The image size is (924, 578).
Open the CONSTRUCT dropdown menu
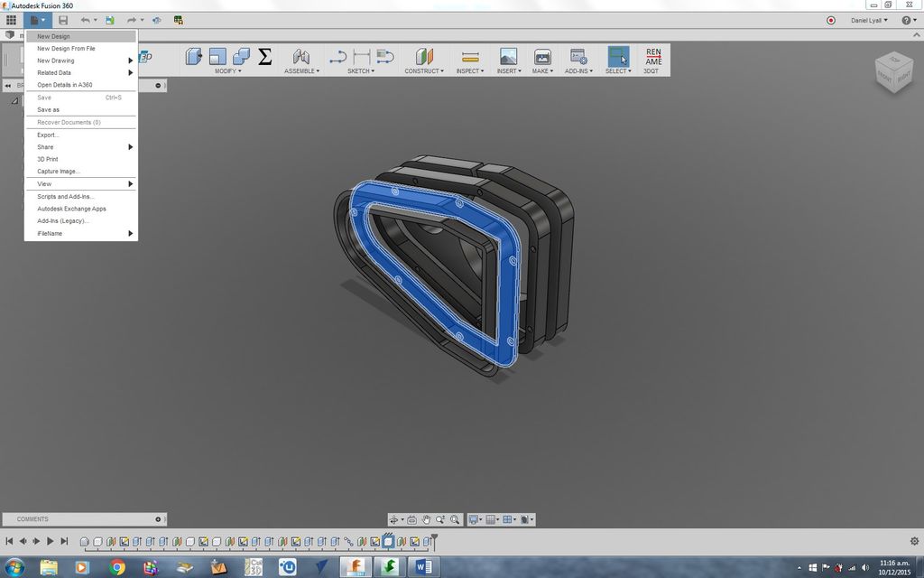tap(423, 70)
